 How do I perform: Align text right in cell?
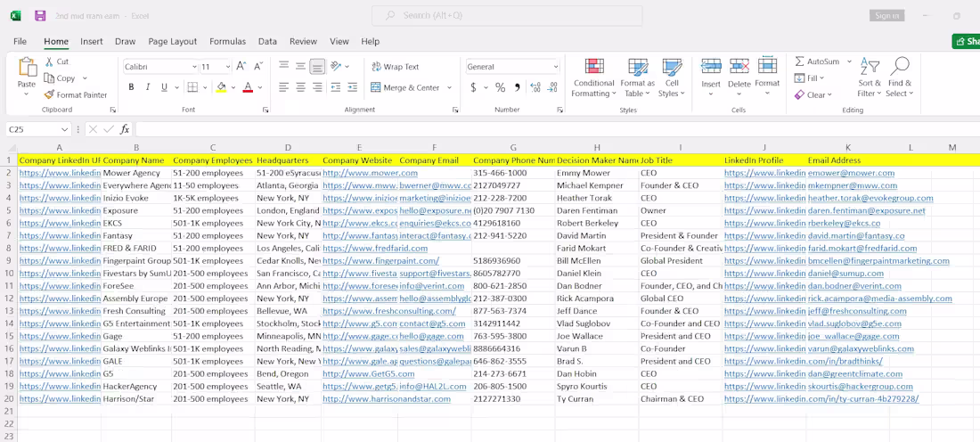point(317,87)
